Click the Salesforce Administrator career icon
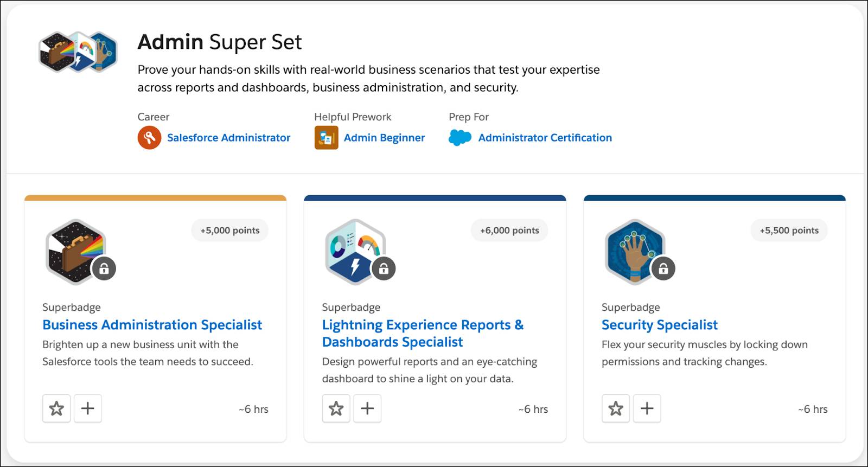 coord(149,138)
